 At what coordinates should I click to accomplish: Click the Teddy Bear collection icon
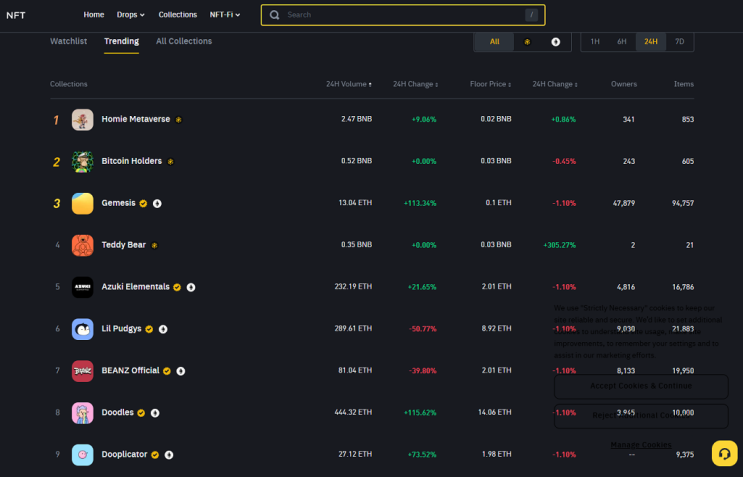click(82, 245)
